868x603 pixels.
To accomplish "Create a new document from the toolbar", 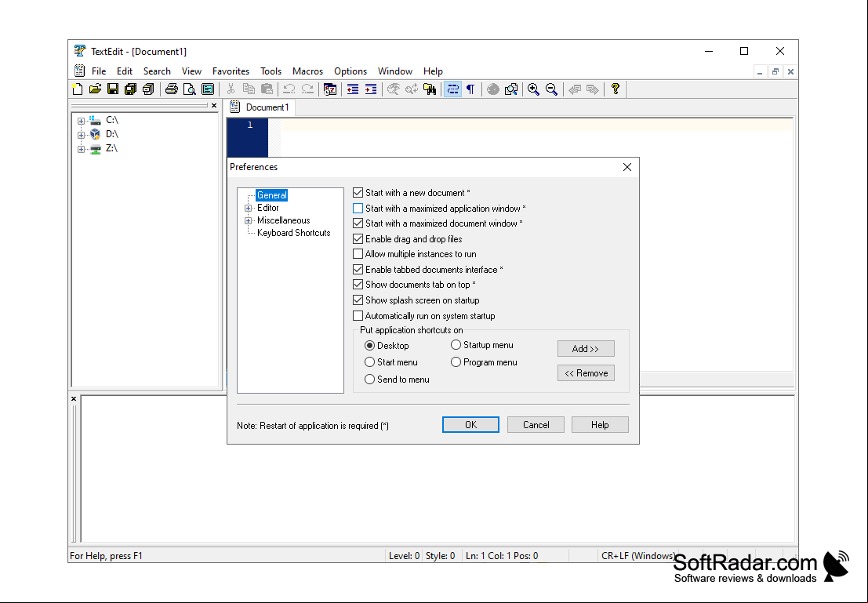I will point(78,89).
